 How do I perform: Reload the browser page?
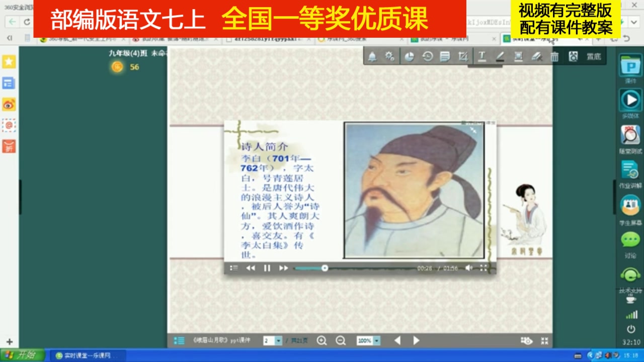(x=27, y=22)
